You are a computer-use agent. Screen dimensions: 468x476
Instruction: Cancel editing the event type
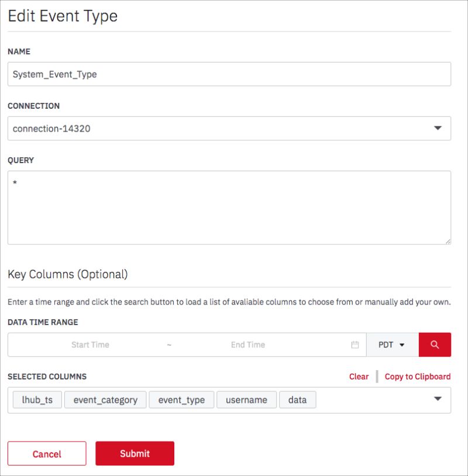coord(47,453)
